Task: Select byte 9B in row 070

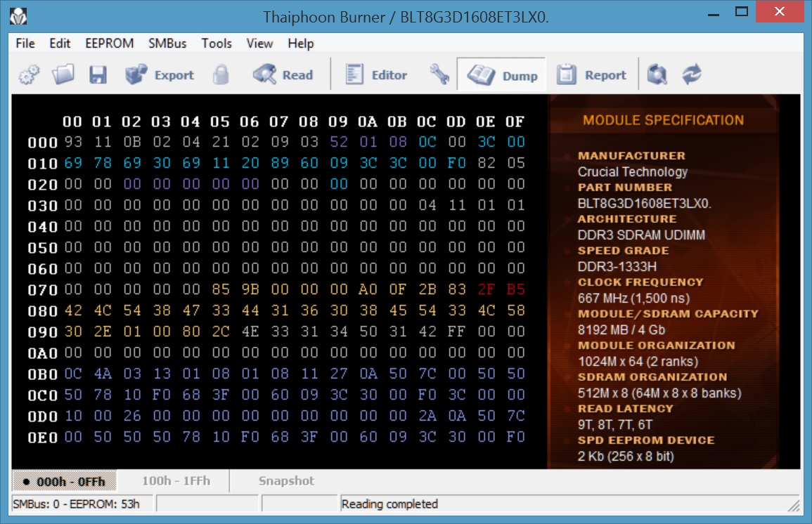Action: [250, 289]
